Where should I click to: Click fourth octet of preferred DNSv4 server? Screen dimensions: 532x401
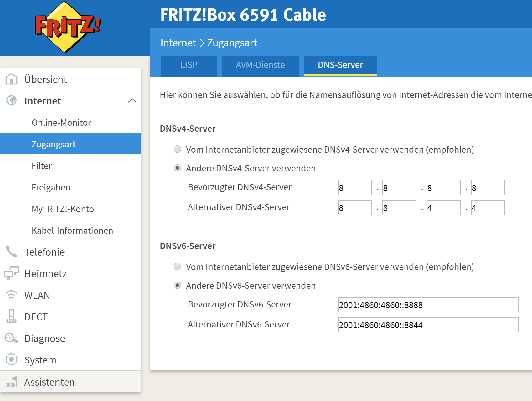tap(488, 188)
